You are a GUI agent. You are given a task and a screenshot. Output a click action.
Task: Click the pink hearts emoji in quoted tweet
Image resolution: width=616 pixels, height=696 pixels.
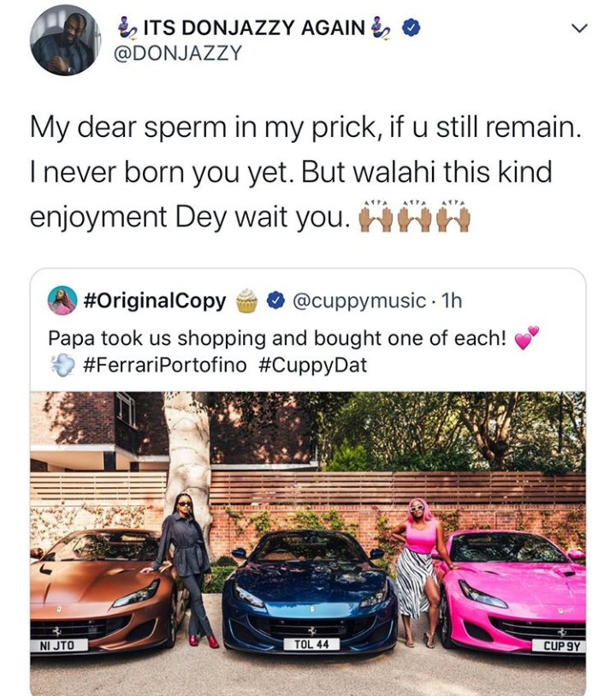pos(526,338)
